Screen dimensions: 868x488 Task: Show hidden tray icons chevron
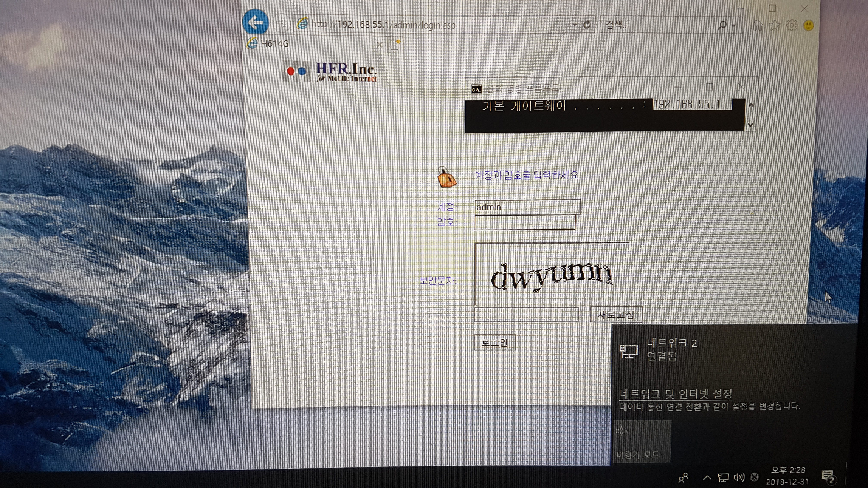coord(707,477)
